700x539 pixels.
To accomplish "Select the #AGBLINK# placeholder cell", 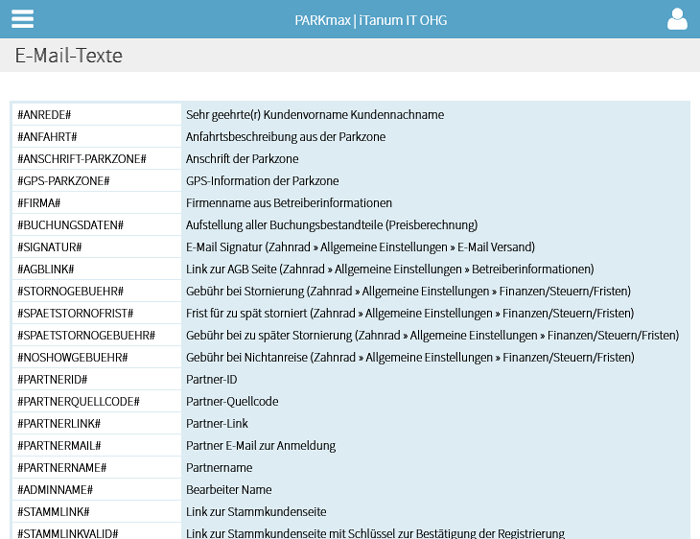I will point(96,269).
